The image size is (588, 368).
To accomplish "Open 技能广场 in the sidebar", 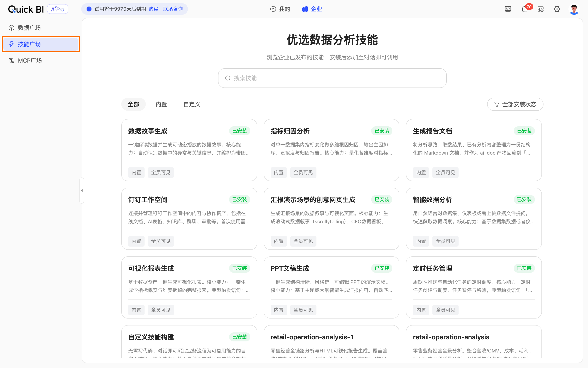I will (x=41, y=44).
